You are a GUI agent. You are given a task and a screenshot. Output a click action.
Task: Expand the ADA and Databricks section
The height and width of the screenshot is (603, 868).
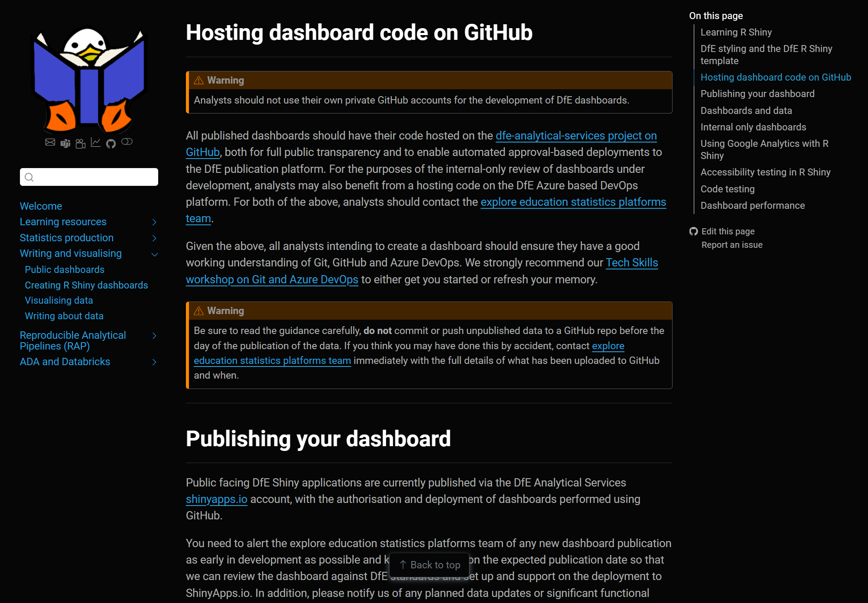point(154,362)
